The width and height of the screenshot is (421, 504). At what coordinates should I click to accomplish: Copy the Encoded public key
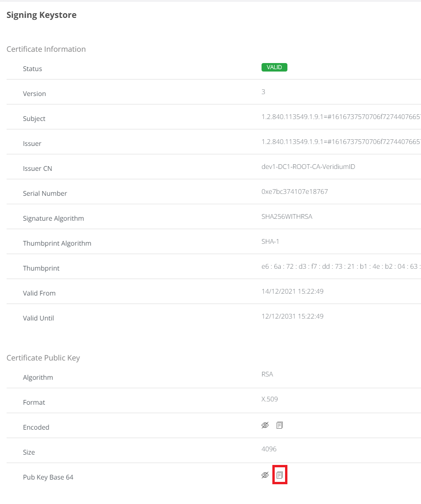pos(279,425)
